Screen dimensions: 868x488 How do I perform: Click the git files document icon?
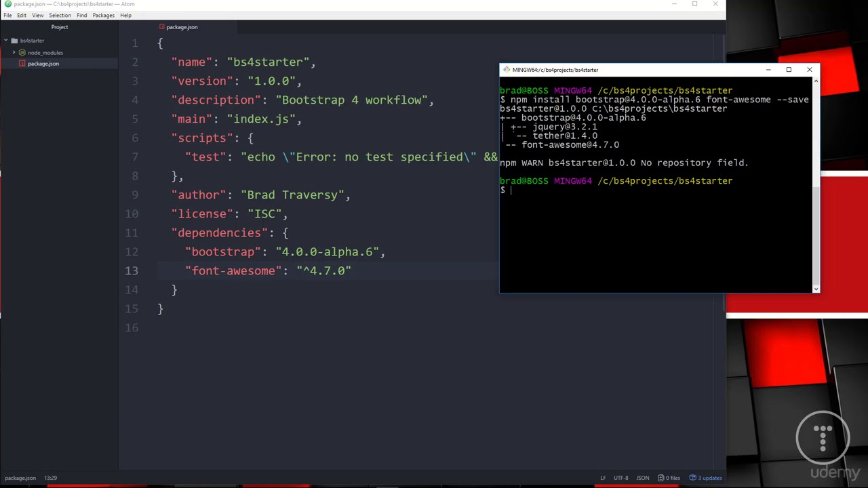point(661,478)
